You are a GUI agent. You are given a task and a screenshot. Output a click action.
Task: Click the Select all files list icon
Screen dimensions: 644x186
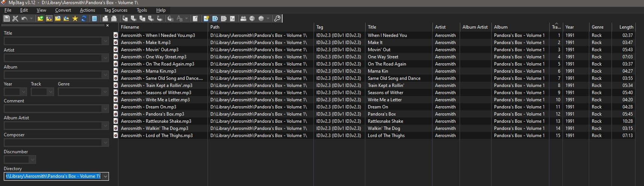pos(94,18)
